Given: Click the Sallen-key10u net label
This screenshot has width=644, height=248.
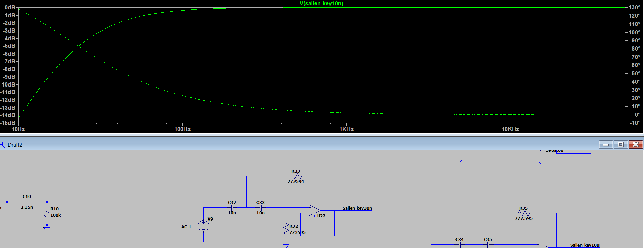Looking at the screenshot, I should pyautogui.click(x=585, y=245).
